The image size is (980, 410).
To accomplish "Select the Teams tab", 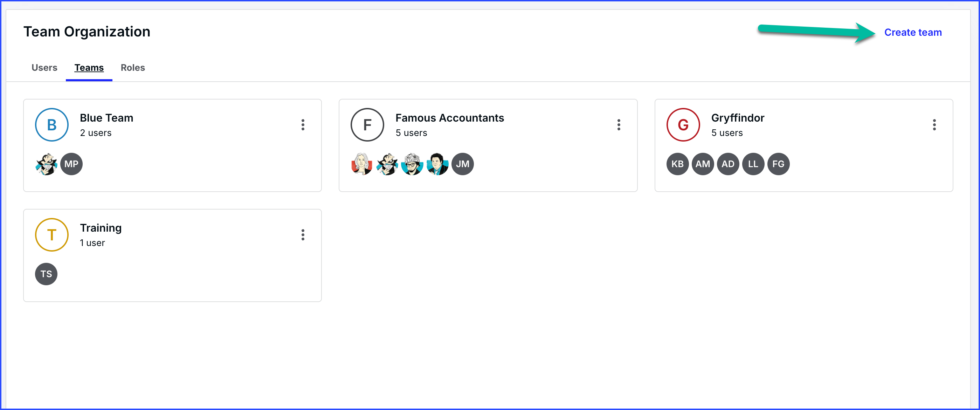I will [x=89, y=68].
